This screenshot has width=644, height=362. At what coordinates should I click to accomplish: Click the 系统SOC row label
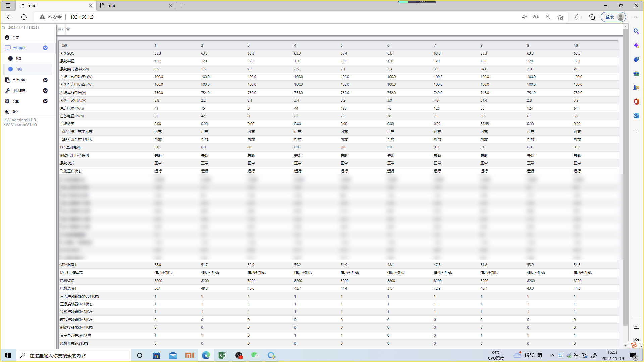[x=67, y=53]
